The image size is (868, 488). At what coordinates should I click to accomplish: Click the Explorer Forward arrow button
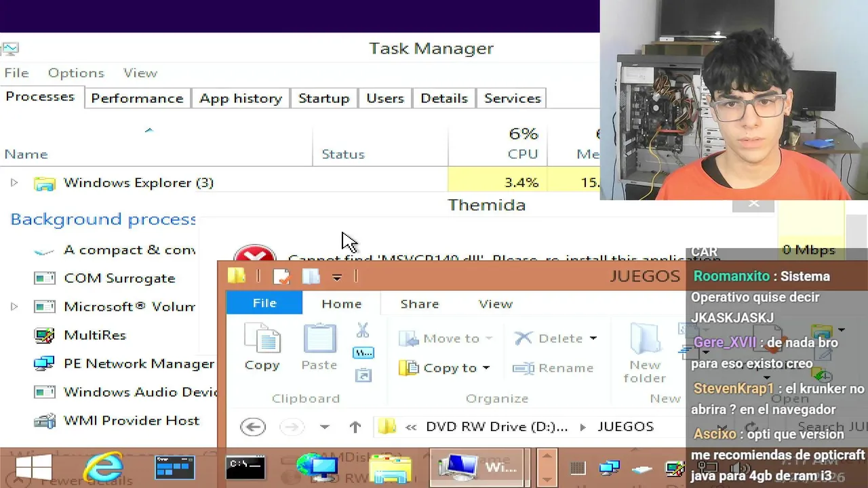click(x=292, y=426)
